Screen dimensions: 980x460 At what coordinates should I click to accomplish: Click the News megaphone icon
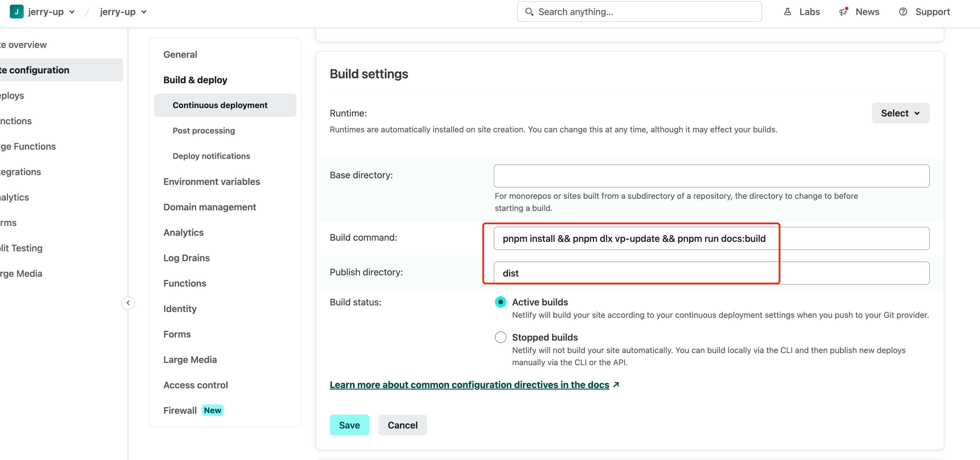(843, 12)
